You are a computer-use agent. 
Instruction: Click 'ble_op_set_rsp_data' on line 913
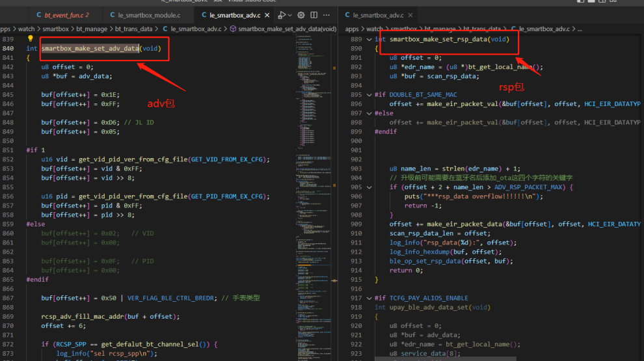tap(425, 261)
